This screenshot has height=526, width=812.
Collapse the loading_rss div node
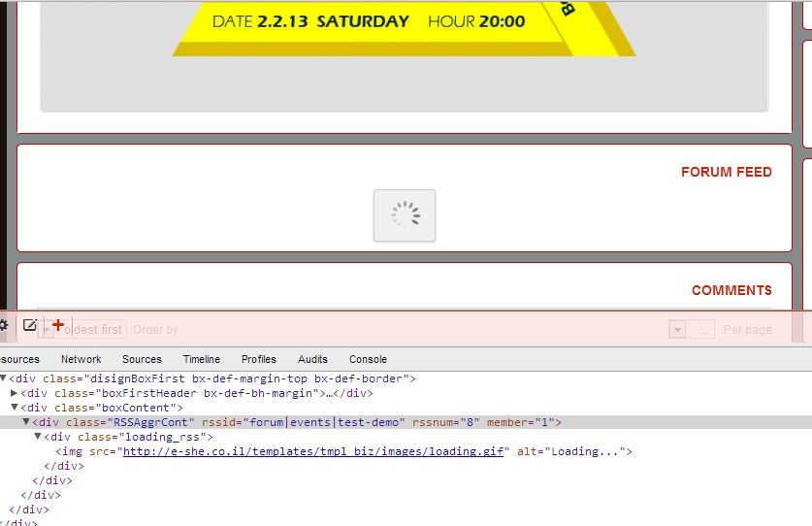tap(37, 437)
